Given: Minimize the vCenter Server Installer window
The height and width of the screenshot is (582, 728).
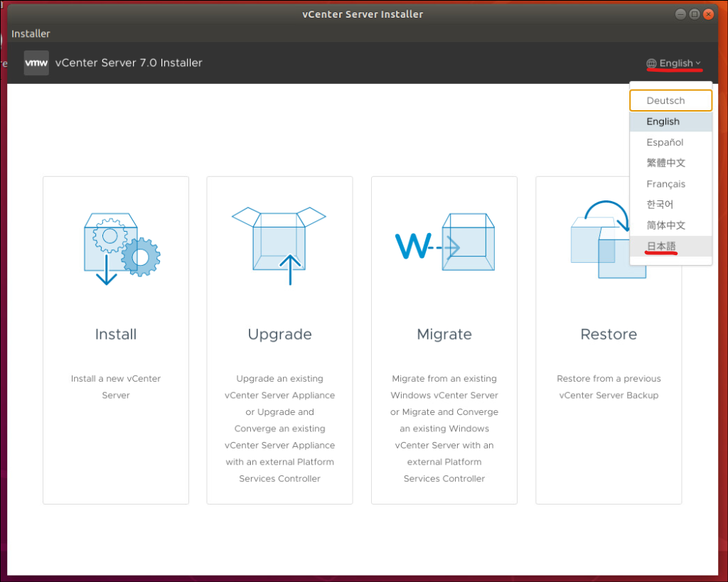Looking at the screenshot, I should 680,14.
